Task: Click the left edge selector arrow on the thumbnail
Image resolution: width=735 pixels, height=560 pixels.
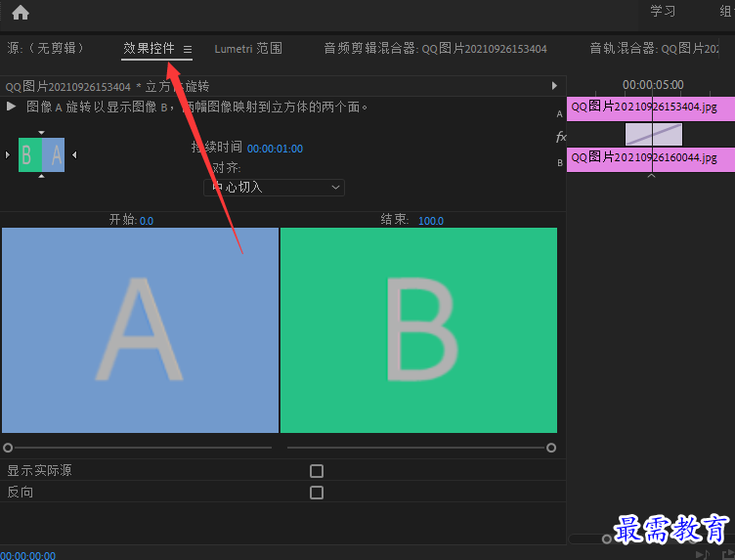Action: 7,154
